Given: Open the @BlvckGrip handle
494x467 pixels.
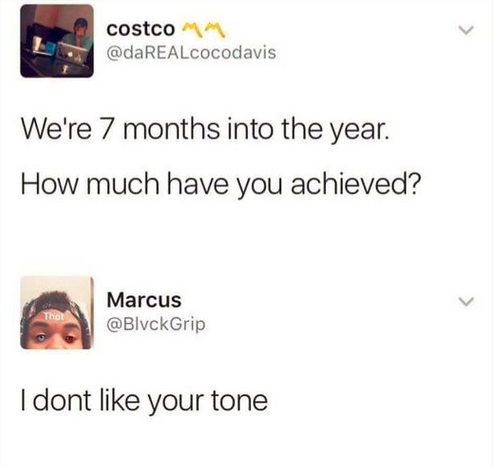Looking at the screenshot, I should coord(156,324).
